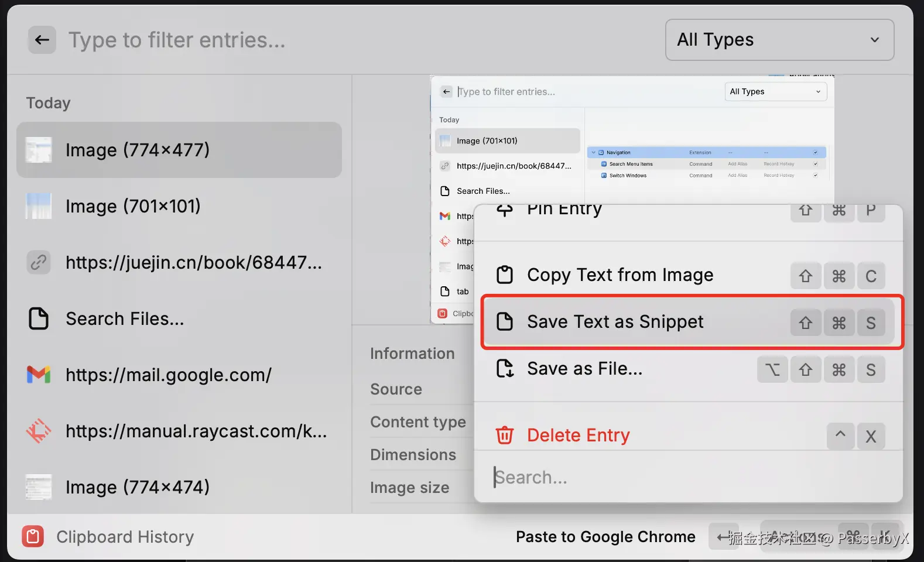Select the mail.google.com entry
Screen dimensions: 924x562
pos(179,375)
